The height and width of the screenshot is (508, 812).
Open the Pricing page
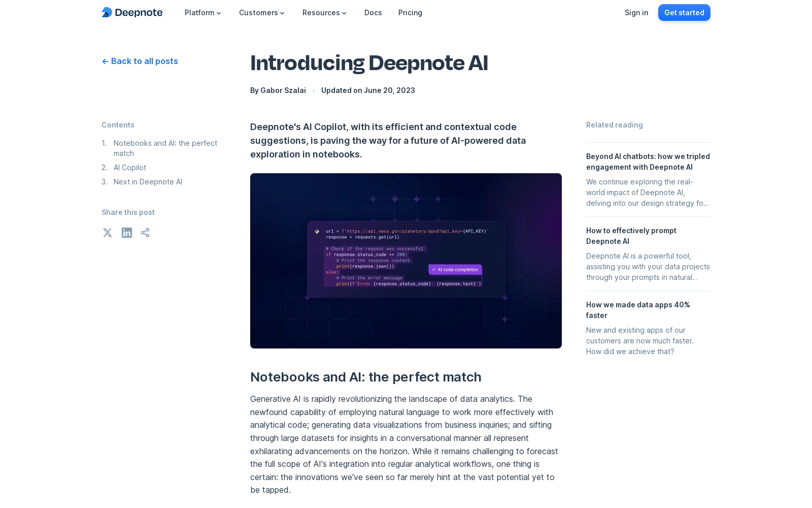pos(410,13)
